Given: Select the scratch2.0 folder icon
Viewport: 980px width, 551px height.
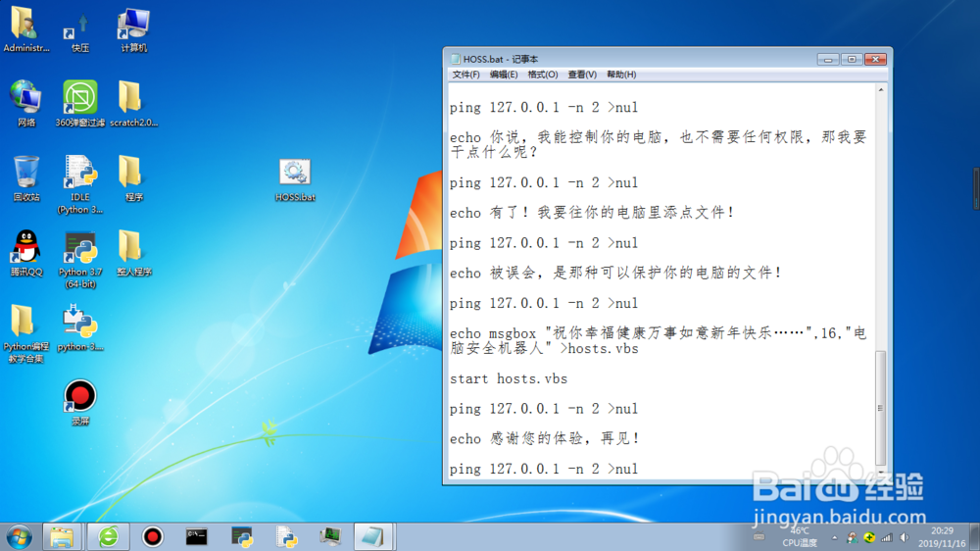Looking at the screenshot, I should (133, 104).
